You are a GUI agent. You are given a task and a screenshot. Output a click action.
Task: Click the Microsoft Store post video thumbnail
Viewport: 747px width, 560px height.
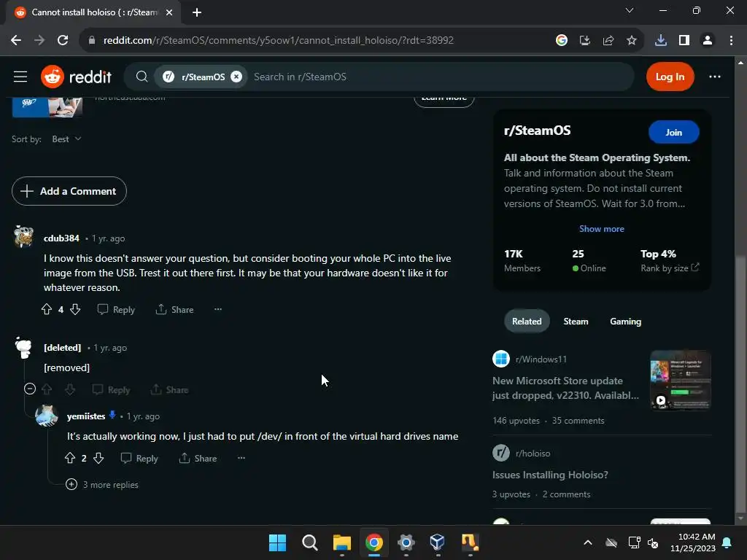(x=680, y=381)
